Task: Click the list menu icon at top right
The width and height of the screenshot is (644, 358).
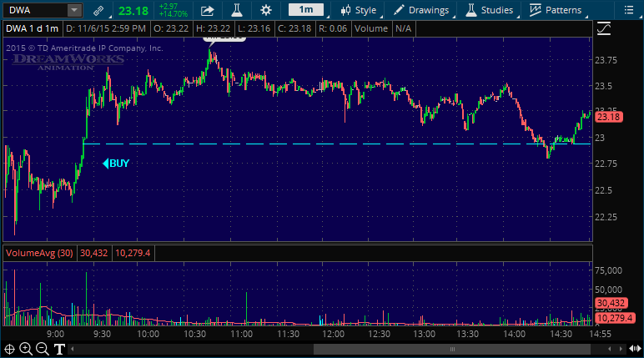Action: tap(629, 10)
